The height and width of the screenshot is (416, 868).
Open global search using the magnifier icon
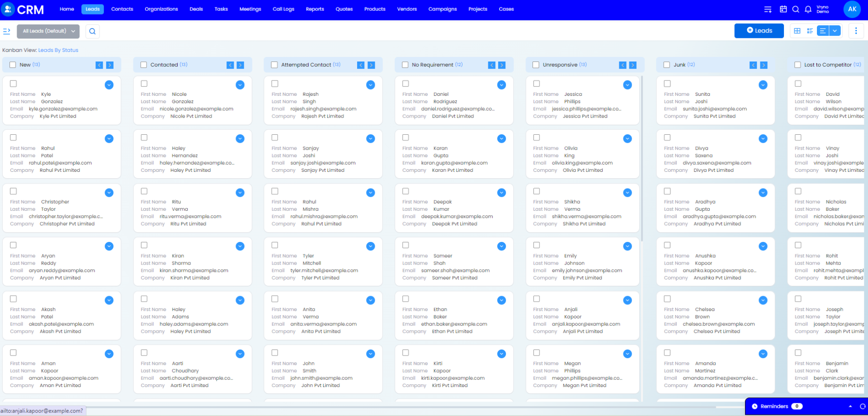(796, 9)
